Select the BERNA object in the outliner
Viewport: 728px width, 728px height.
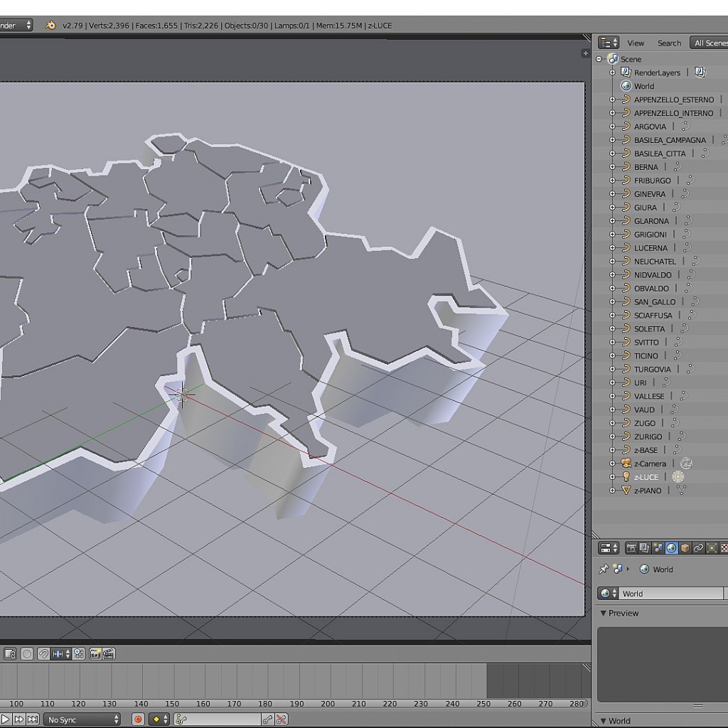(646, 166)
